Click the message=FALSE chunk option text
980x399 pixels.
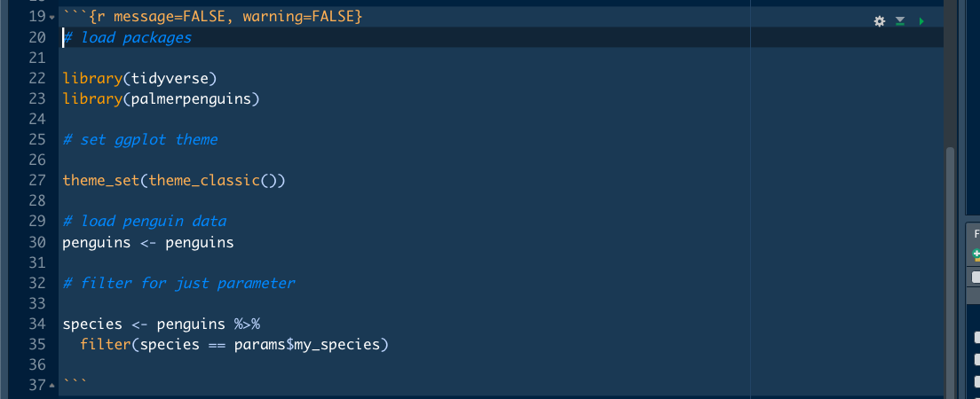pyautogui.click(x=169, y=17)
